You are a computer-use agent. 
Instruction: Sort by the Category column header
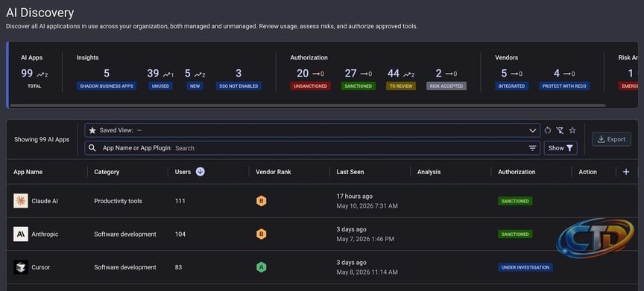(x=107, y=172)
